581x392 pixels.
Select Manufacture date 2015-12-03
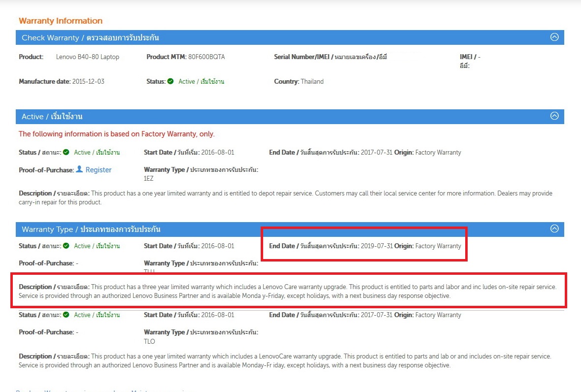[x=88, y=81]
